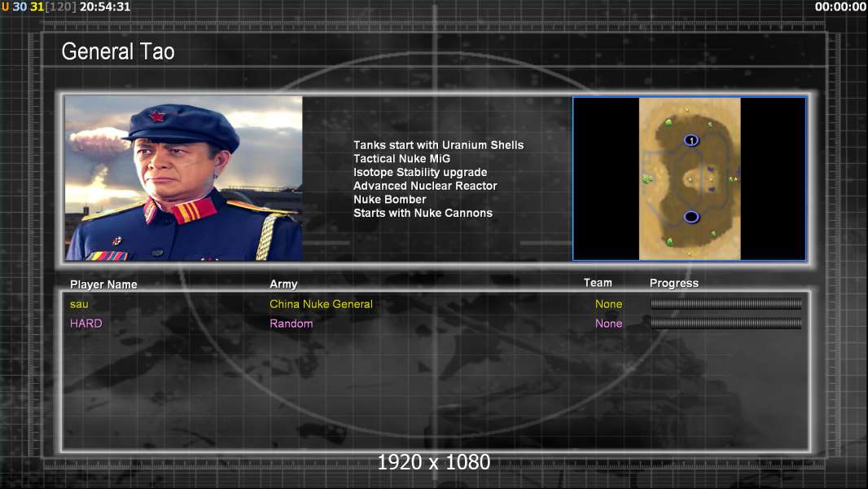Click the map preview thumbnail

[x=689, y=178]
